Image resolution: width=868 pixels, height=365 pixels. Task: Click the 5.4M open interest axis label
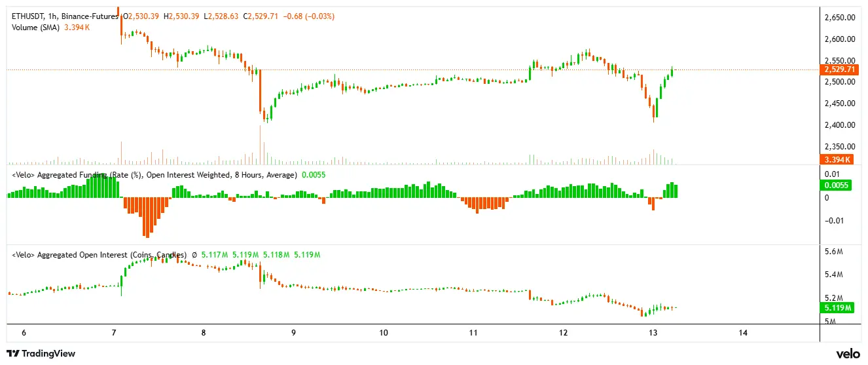[x=834, y=275]
